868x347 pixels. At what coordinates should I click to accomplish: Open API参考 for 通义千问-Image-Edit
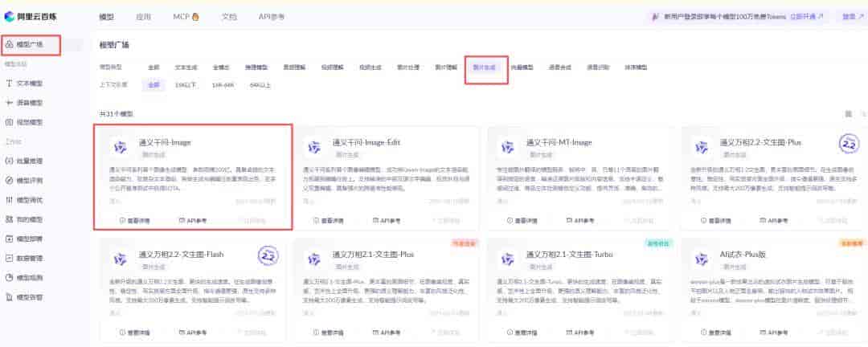(x=387, y=220)
